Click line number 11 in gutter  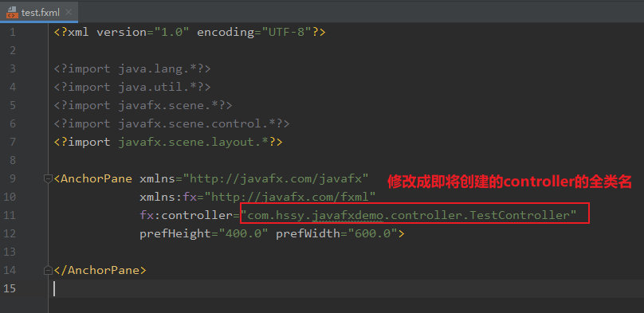point(10,215)
